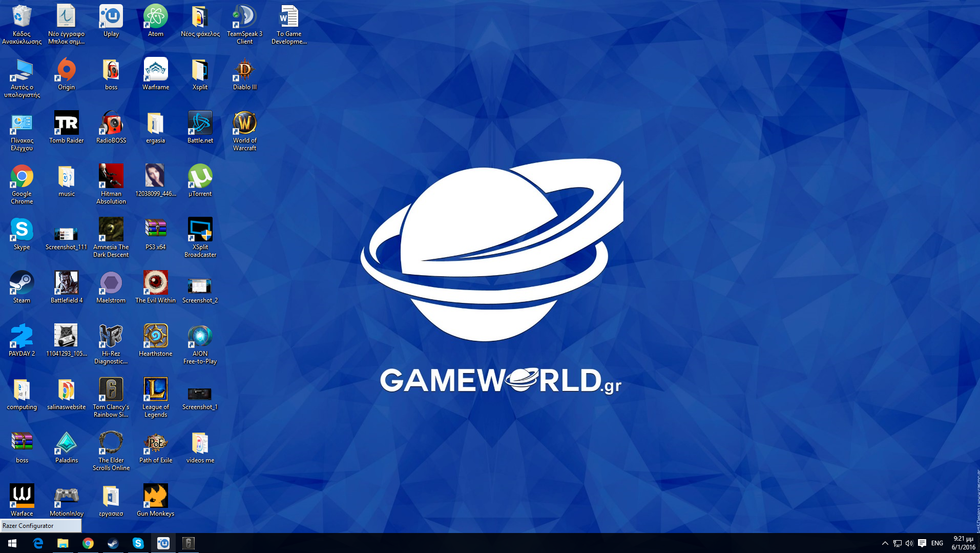
Task: Open the PS3 x64 archive file
Action: [x=155, y=234]
